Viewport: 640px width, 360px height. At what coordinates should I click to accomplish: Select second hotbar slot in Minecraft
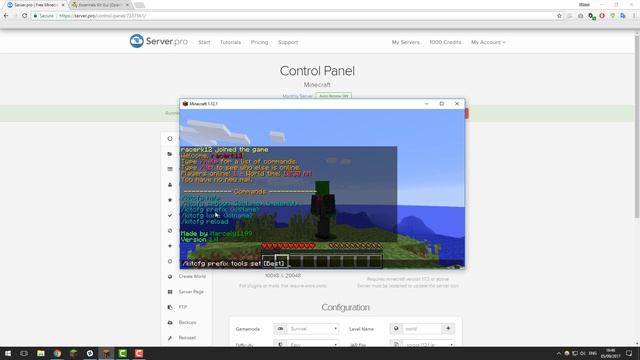(x=281, y=261)
